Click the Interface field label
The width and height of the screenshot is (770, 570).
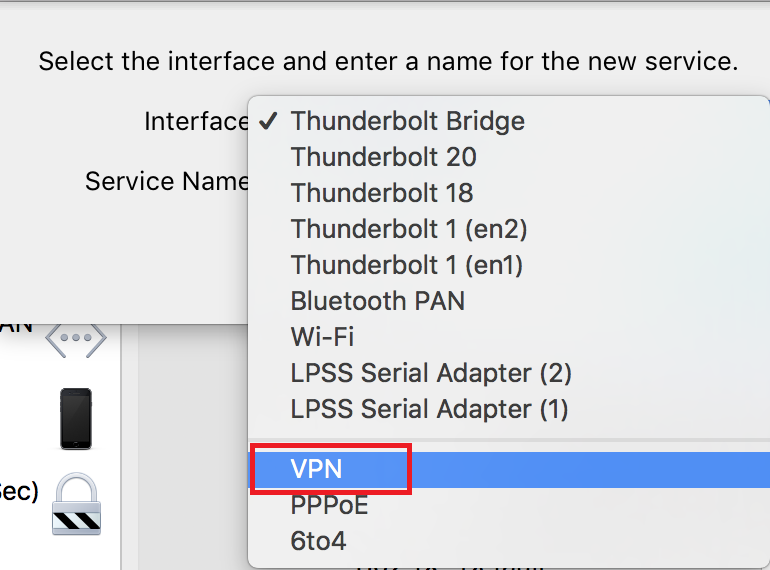coord(196,121)
